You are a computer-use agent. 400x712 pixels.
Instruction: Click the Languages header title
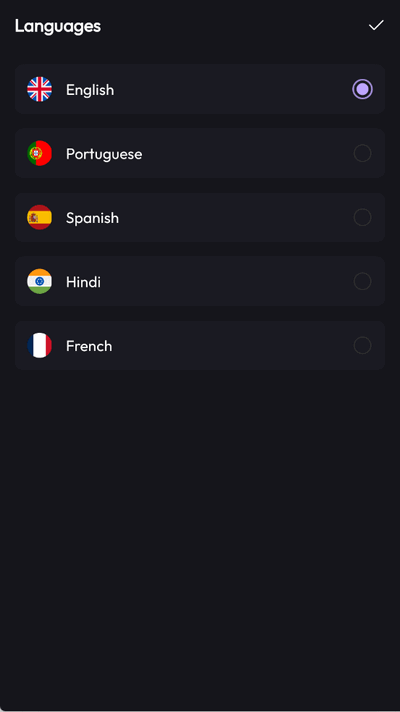point(58,26)
